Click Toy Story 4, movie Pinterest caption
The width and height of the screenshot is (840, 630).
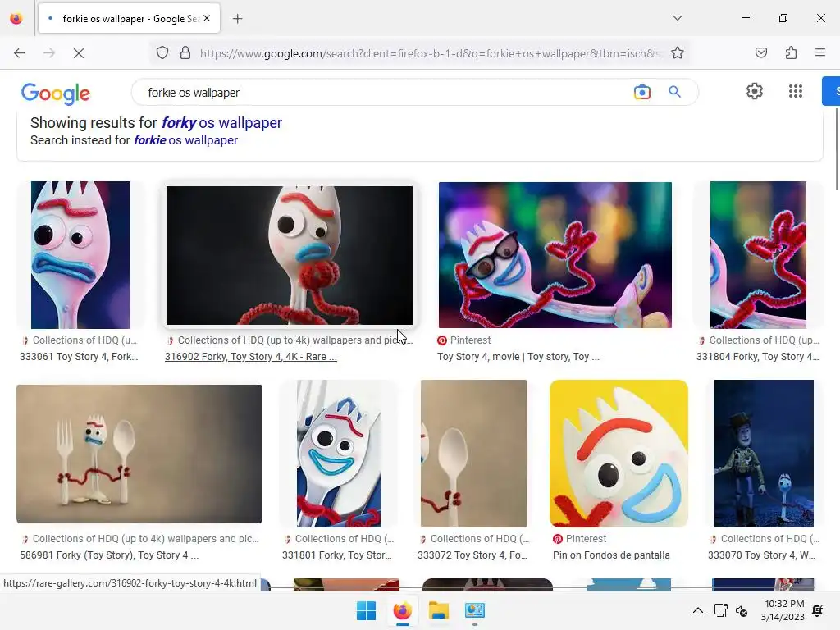[x=518, y=357]
